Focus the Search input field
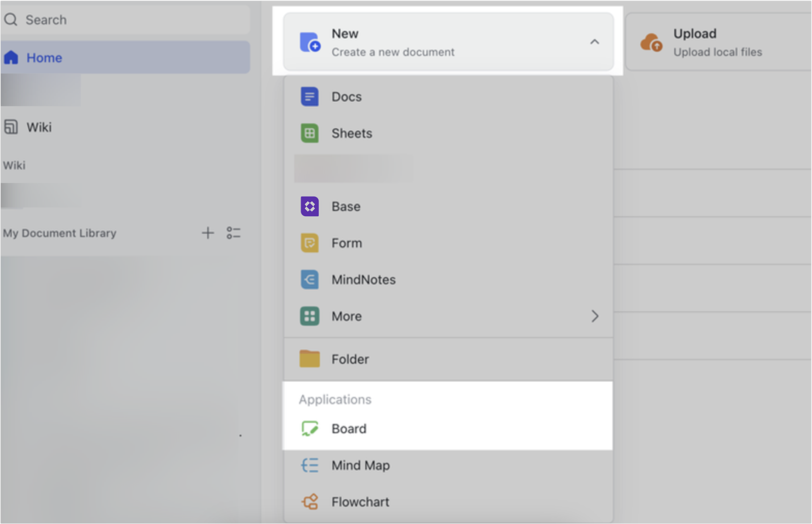The height and width of the screenshot is (524, 812). click(x=125, y=20)
